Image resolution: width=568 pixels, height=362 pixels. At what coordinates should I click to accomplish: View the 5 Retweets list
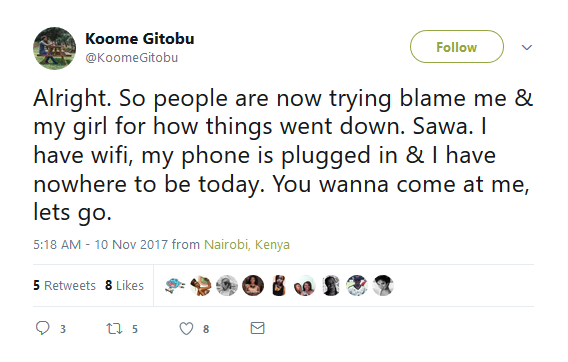(x=64, y=286)
